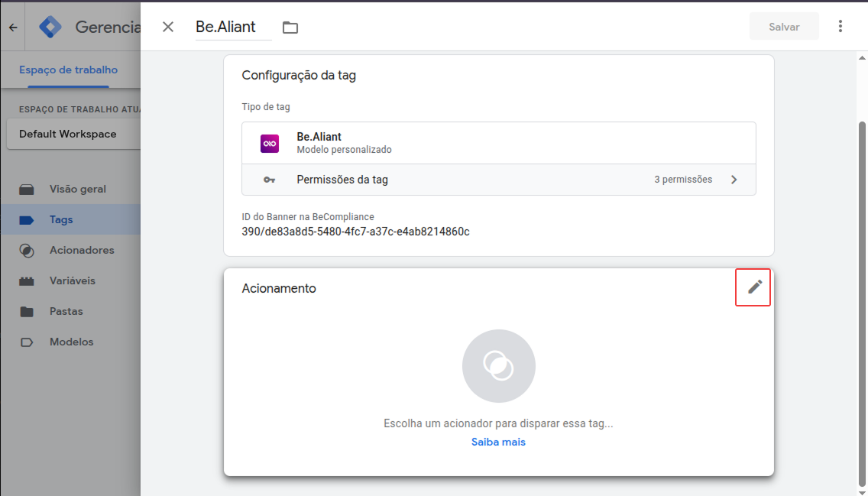Viewport: 868px width, 496px height.
Task: Click the pencil edit icon in Acionamento
Action: click(x=754, y=287)
